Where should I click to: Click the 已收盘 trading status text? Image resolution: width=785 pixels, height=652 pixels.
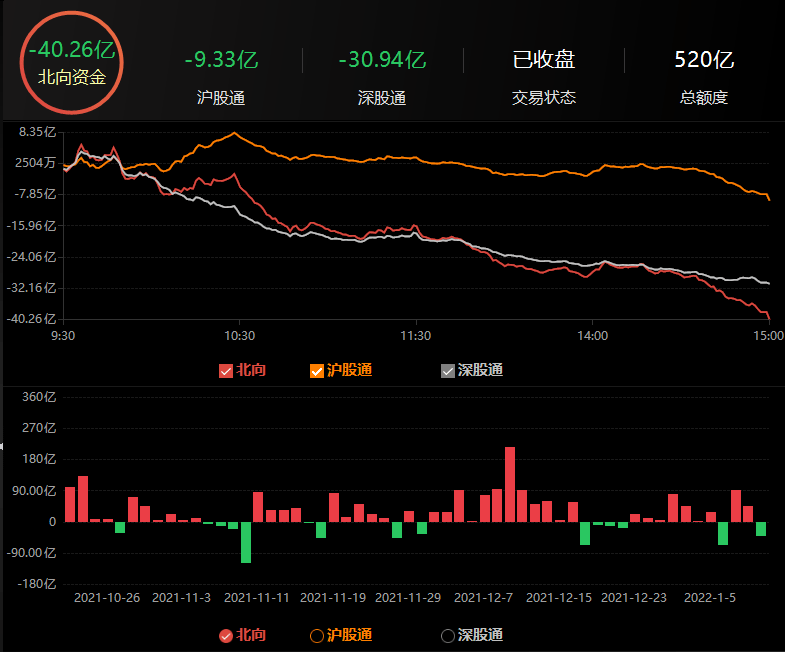click(544, 60)
